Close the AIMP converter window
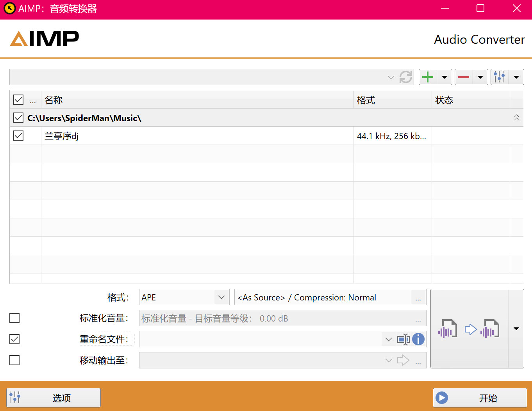Viewport: 532px width, 411px height. point(516,9)
